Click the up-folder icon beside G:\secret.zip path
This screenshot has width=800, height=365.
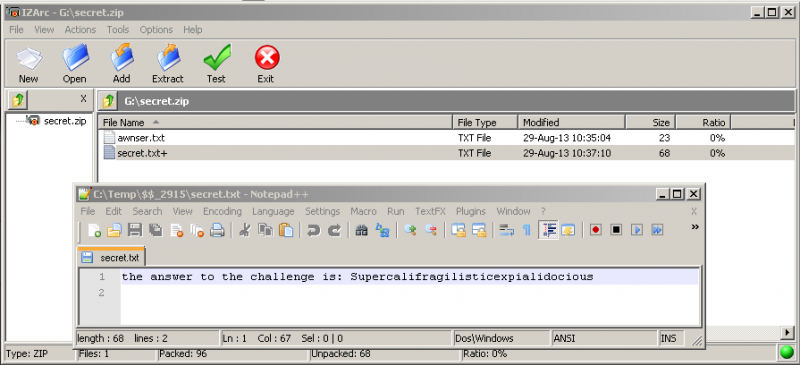point(108,101)
